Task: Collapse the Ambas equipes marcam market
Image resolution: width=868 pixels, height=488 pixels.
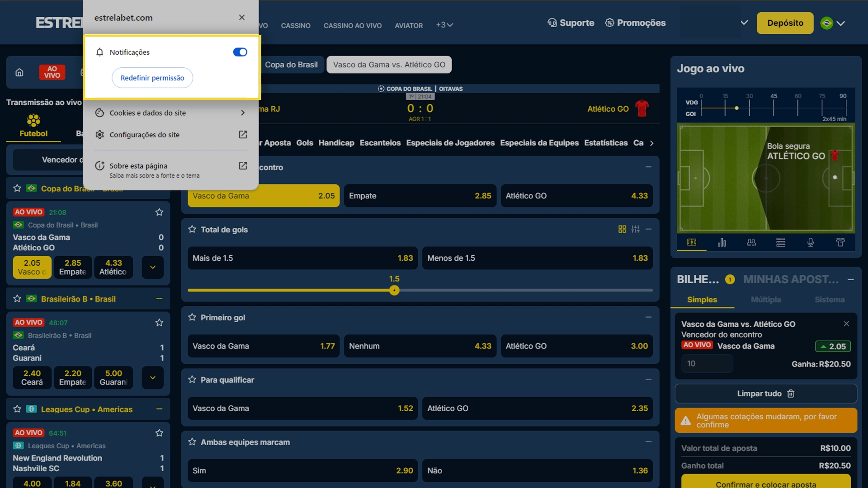Action: (x=648, y=442)
